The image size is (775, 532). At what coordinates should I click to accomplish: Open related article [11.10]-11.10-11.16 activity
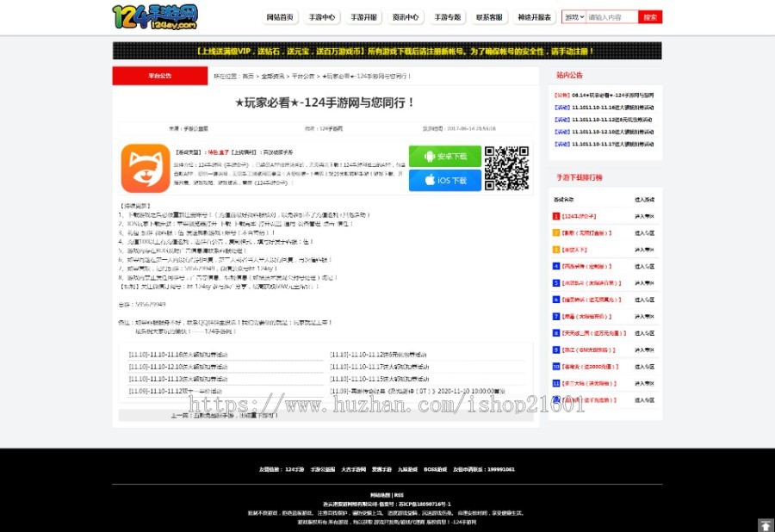pyautogui.click(x=178, y=355)
